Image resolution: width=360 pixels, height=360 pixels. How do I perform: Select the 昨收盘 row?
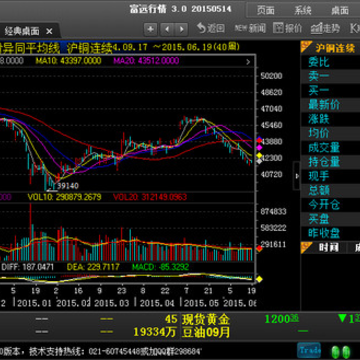(330, 233)
